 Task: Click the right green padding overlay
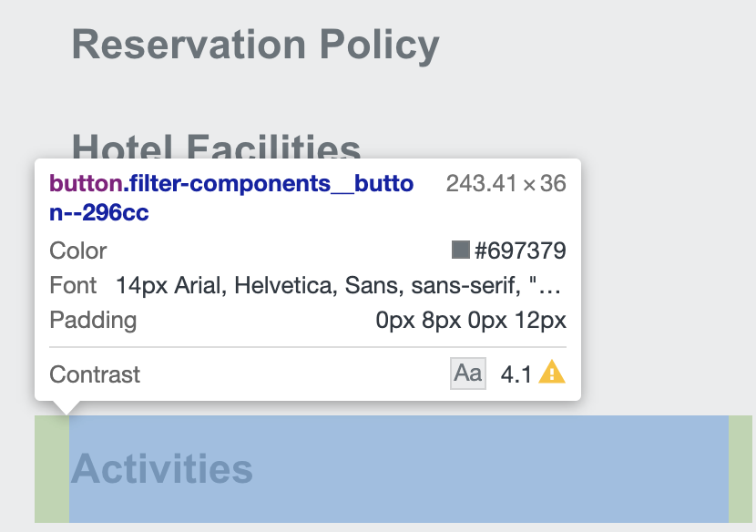tap(741, 469)
